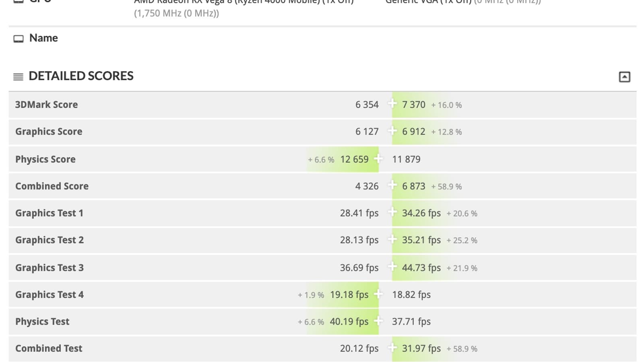
Task: Click the list icon beside Detailed Scores
Action: coord(18,77)
